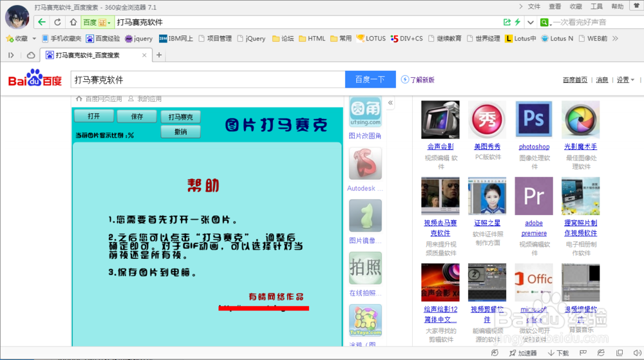
Task: Click the 撤消 undo button
Action: (x=181, y=132)
